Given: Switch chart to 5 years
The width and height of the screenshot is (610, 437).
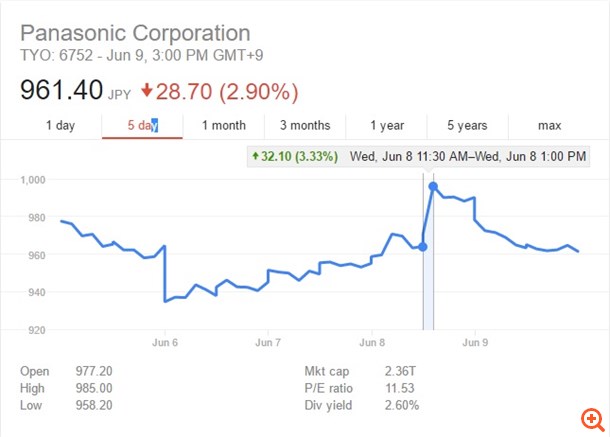Looking at the screenshot, I should click(x=467, y=125).
